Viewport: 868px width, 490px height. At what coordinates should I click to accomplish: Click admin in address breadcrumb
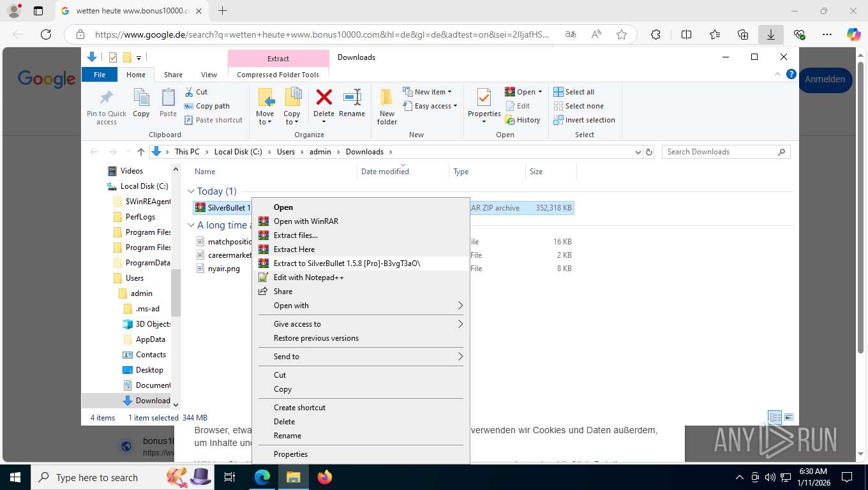320,152
